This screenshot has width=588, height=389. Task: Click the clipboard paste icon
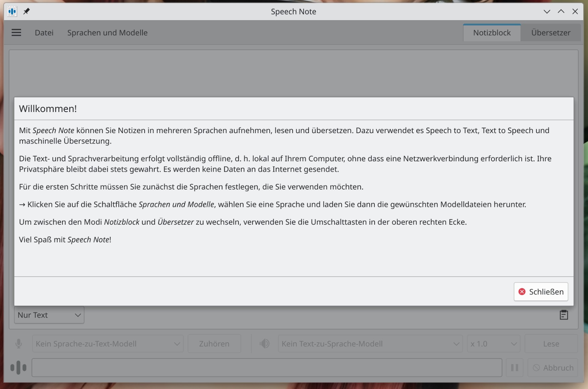(x=564, y=315)
